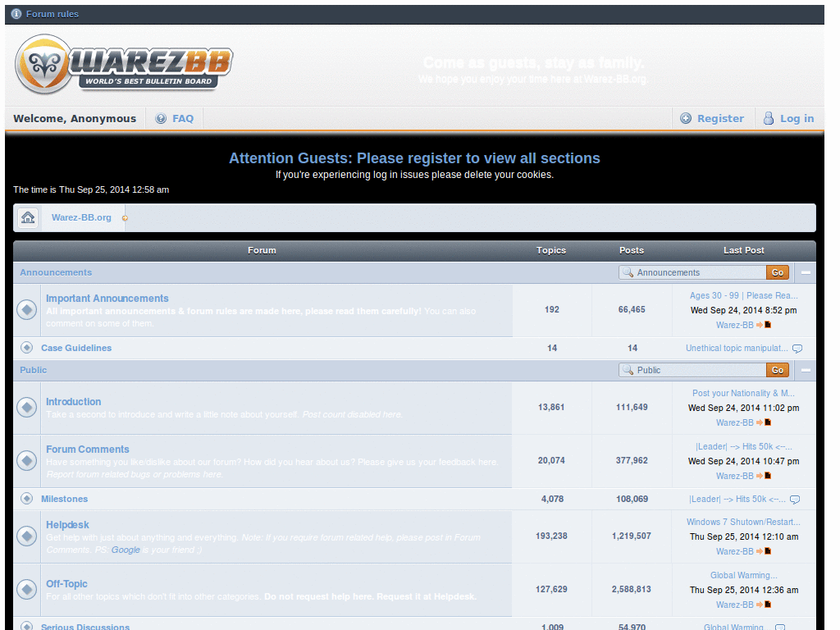Screen dimensions: 840x630
Task: Open the Milestones subforum
Action: [64, 499]
